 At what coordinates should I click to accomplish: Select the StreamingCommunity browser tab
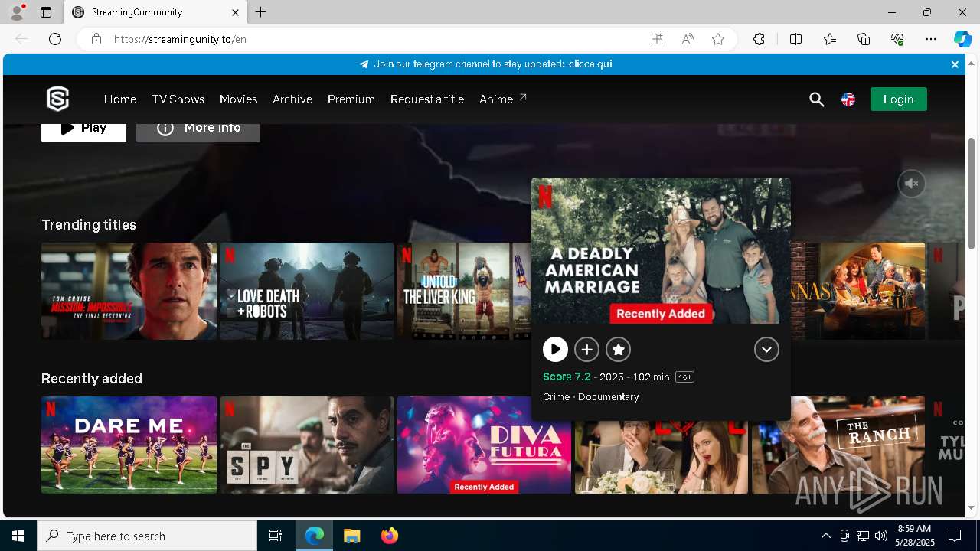point(155,12)
